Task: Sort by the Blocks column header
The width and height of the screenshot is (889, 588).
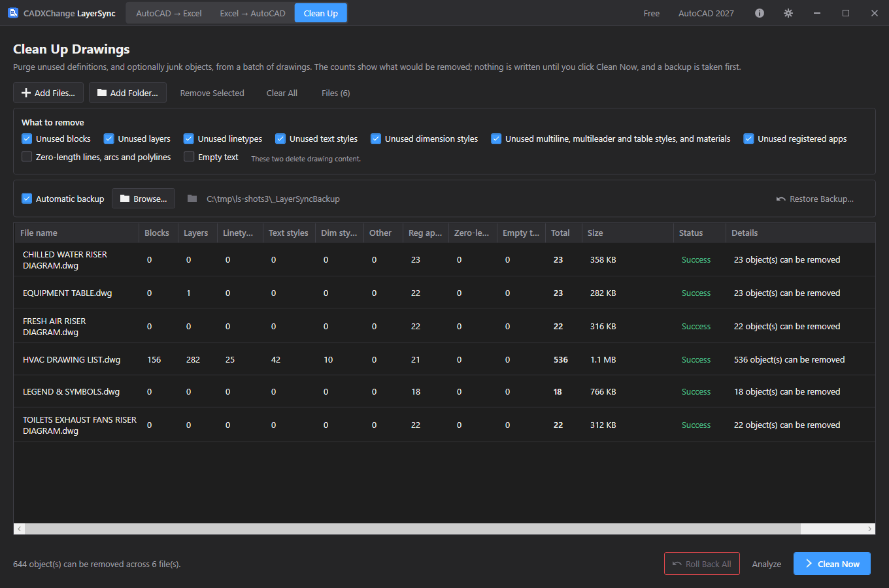Action: 158,233
